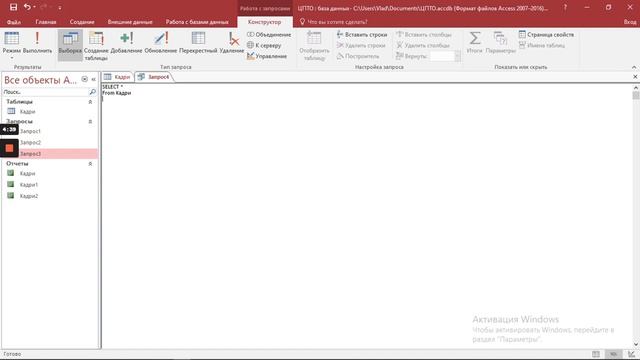The height and width of the screenshot is (360, 640).
Task: Switch to the Создание ribbon tab
Action: coord(82,22)
